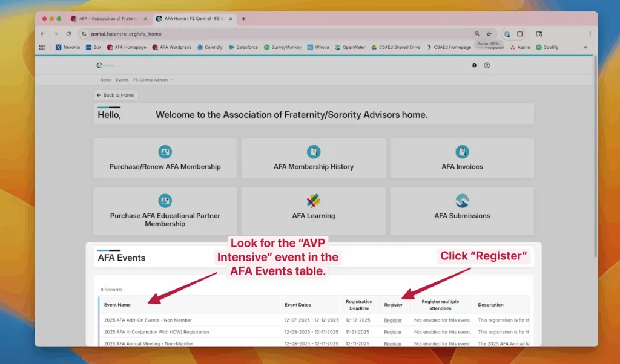The height and width of the screenshot is (364, 620).
Task: Open Purchase AFA Educational Partner Membership card
Action: tap(165, 211)
